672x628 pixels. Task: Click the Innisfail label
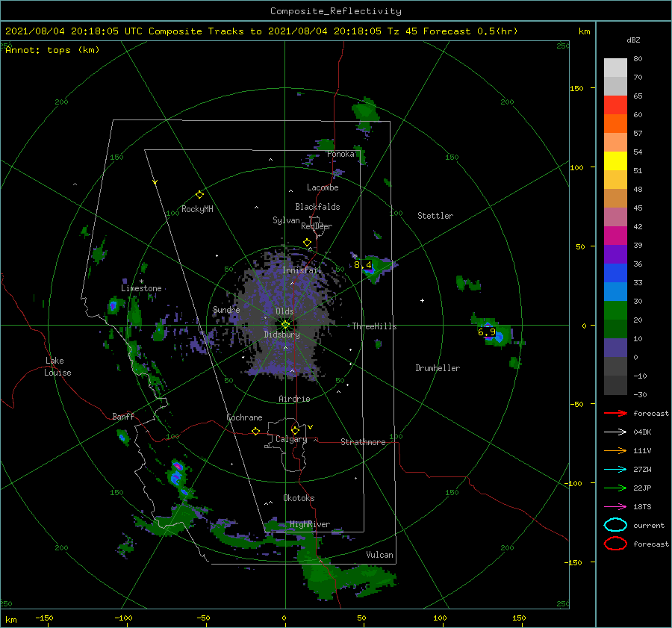pyautogui.click(x=302, y=270)
